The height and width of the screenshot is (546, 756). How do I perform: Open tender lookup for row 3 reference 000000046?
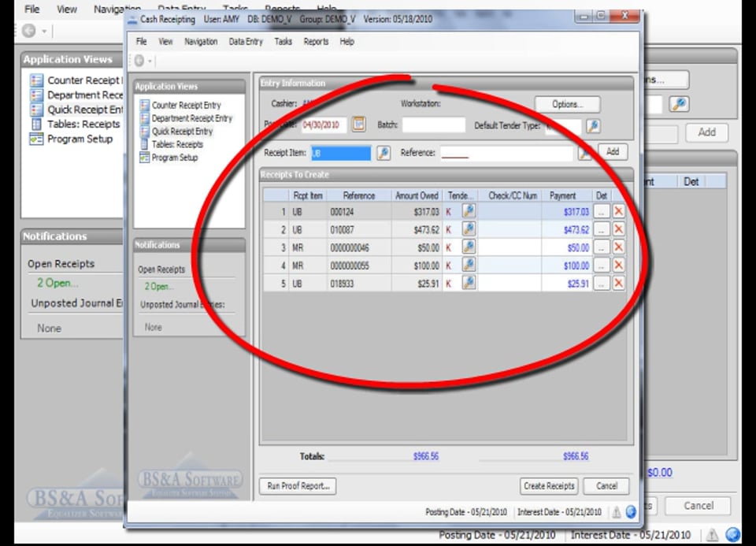point(469,247)
